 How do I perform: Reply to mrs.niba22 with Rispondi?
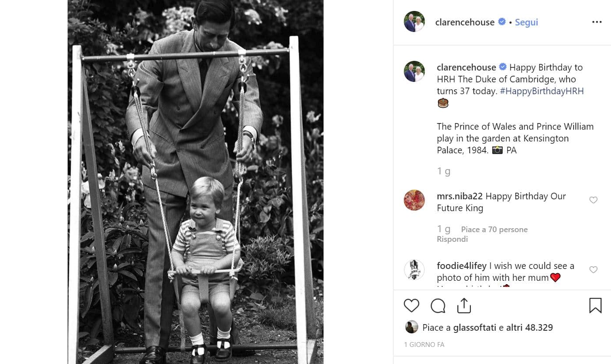point(452,239)
